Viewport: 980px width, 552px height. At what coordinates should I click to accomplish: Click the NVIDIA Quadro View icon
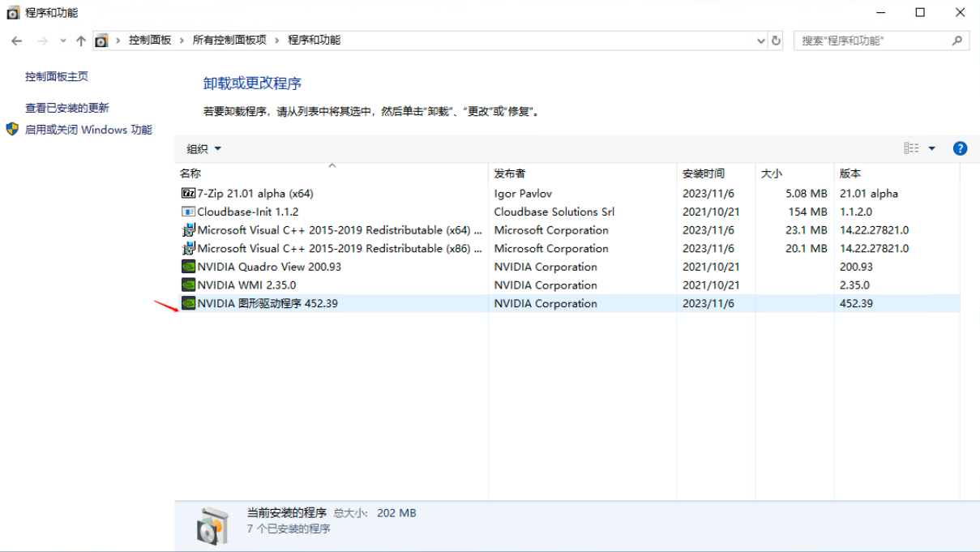pos(188,267)
